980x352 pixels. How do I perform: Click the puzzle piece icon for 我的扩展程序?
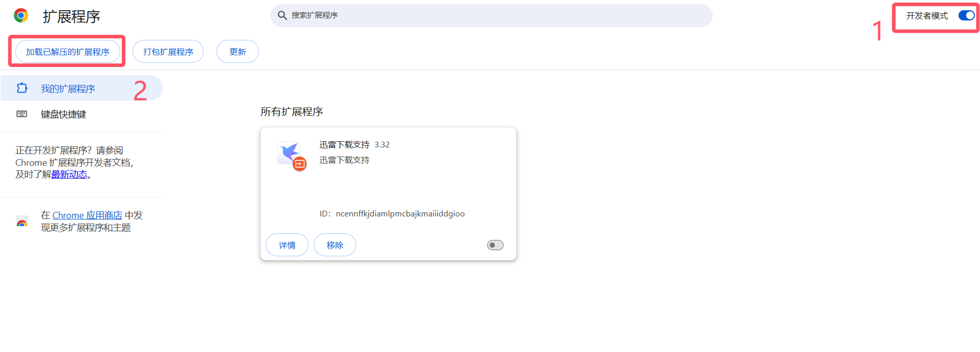(22, 88)
